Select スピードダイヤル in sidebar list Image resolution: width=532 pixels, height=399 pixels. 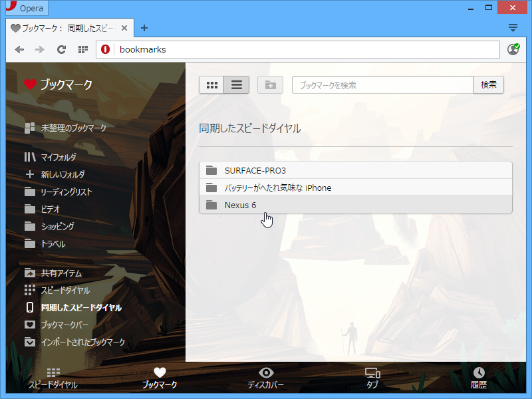[57, 290]
